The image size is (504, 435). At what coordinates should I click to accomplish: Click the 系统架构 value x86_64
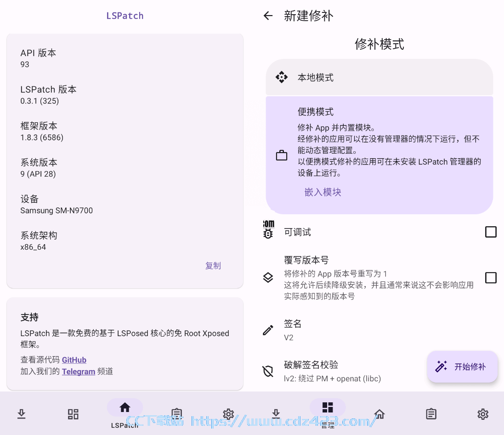(x=33, y=247)
